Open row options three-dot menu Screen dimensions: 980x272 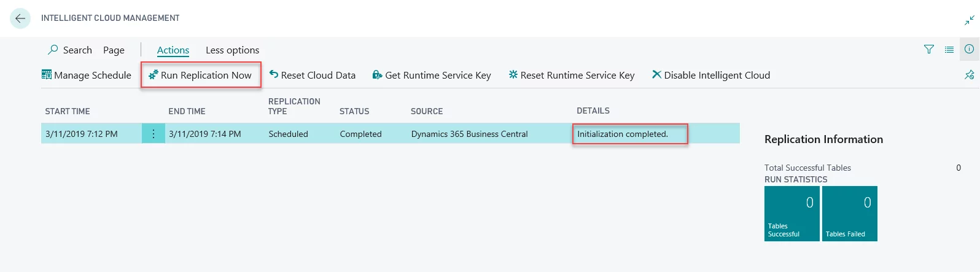[x=153, y=134]
